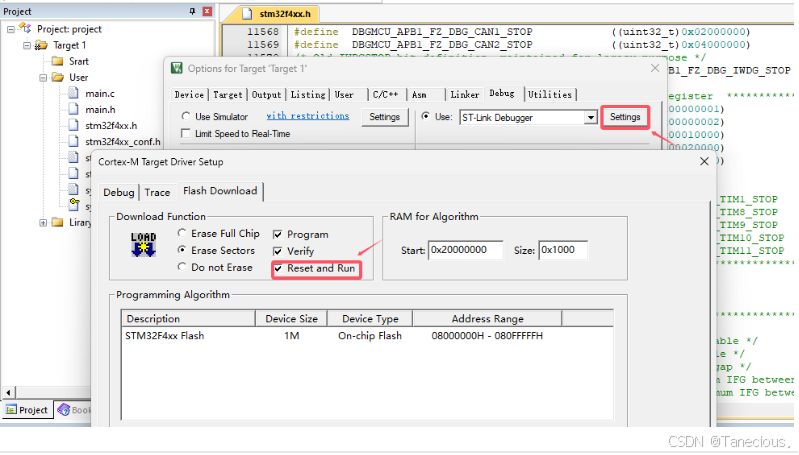The width and height of the screenshot is (799, 455).
Task: Close the Project panel with red X
Action: [207, 11]
